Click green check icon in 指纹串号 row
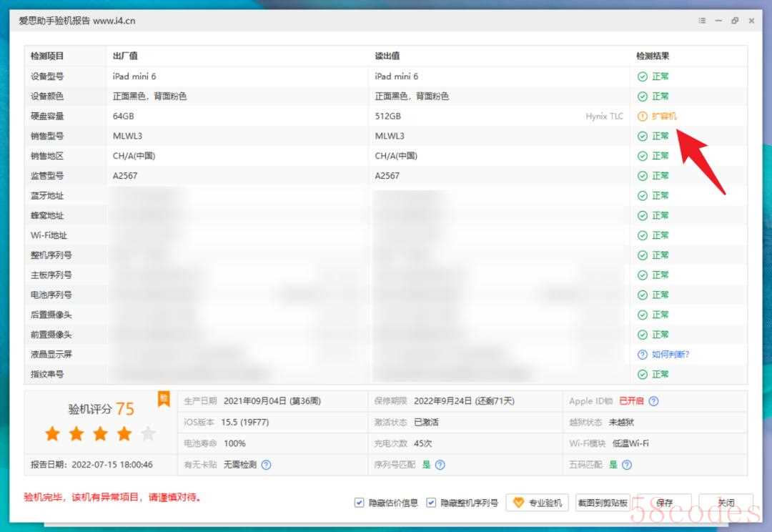 pyautogui.click(x=643, y=375)
